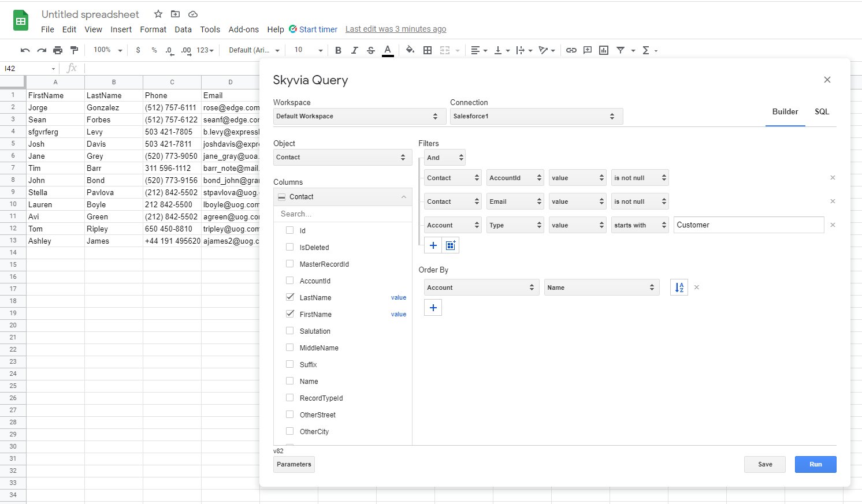Screen dimensions: 862x504
Task: Switch to the Builder tab
Action: pos(785,111)
